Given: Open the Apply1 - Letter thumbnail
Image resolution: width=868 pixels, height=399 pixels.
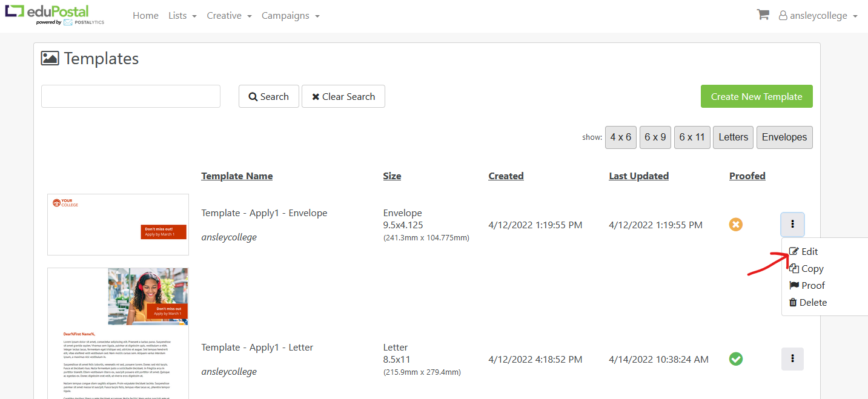Looking at the screenshot, I should [118, 334].
